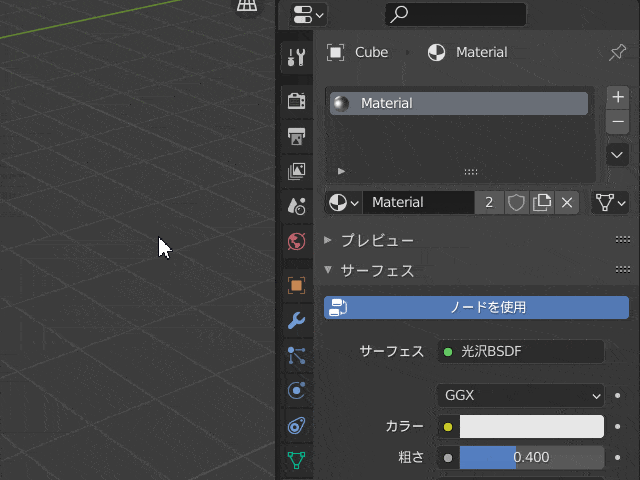Open the Object Constraints properties tab
Viewport: 640px width, 480px height.
tap(296, 426)
